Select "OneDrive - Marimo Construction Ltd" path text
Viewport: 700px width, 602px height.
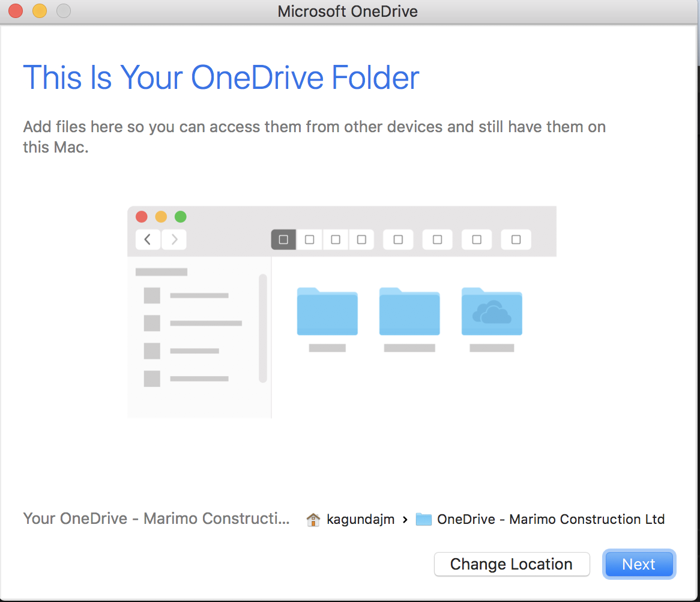coord(551,519)
